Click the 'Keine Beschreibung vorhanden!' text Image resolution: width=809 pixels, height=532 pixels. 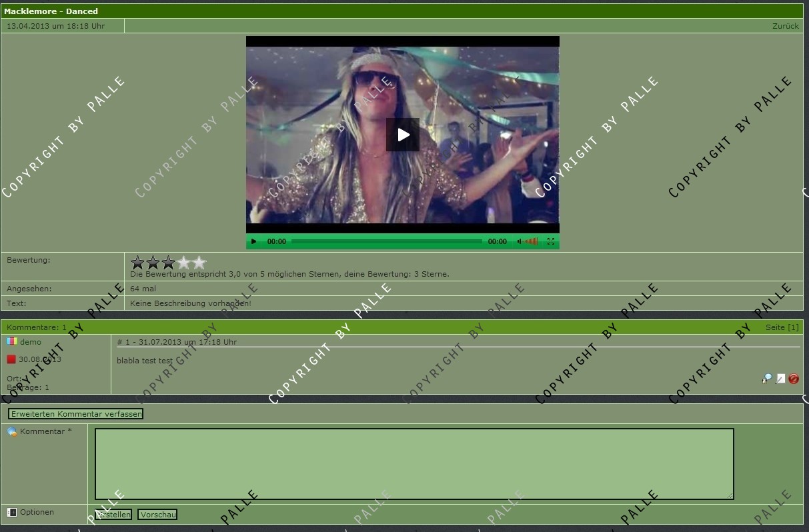coord(191,303)
